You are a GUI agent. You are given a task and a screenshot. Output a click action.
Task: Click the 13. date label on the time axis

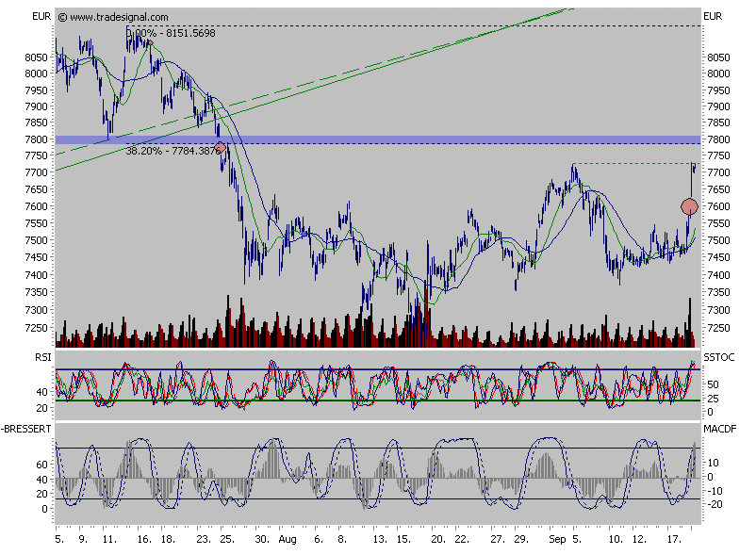380,539
